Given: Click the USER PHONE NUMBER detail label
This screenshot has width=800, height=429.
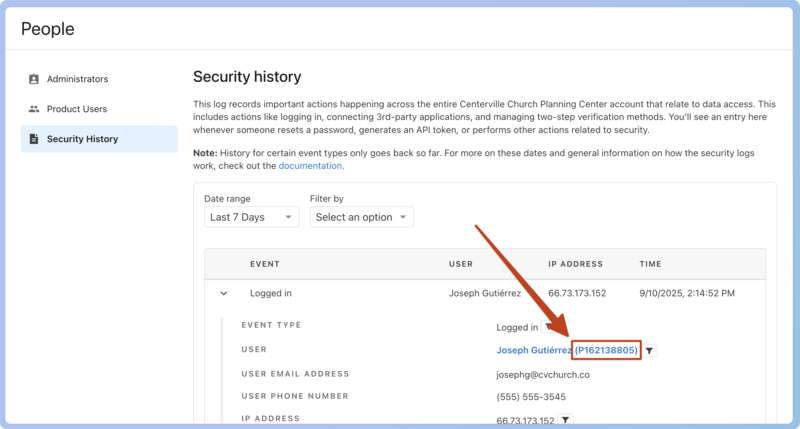Looking at the screenshot, I should click(x=295, y=396).
